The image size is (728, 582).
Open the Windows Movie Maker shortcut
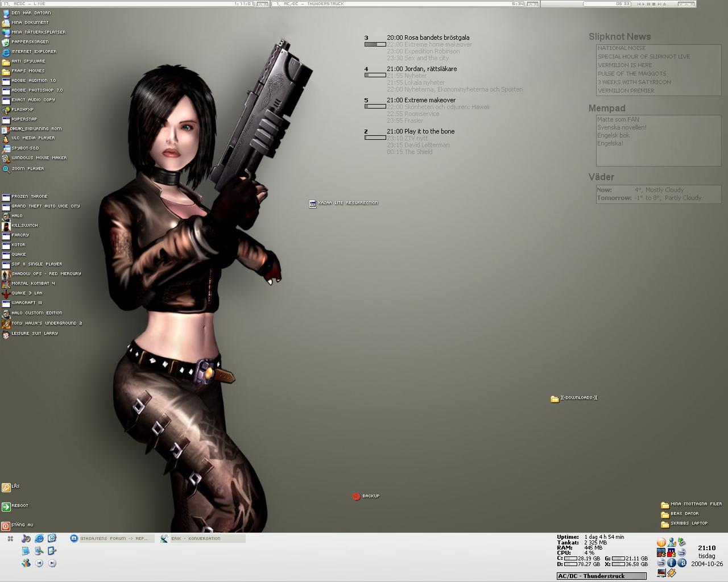34,158
